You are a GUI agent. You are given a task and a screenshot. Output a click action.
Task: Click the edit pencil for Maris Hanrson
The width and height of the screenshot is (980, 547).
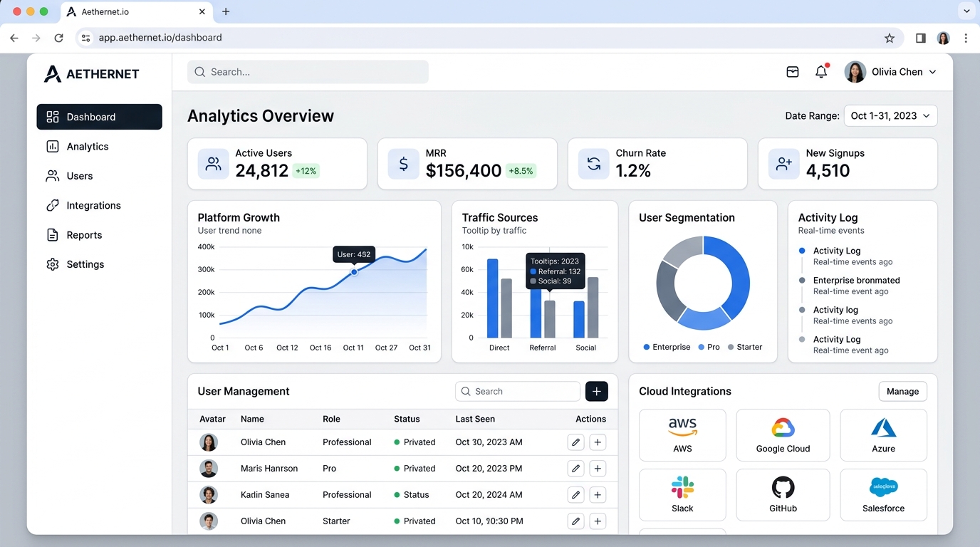pyautogui.click(x=575, y=469)
